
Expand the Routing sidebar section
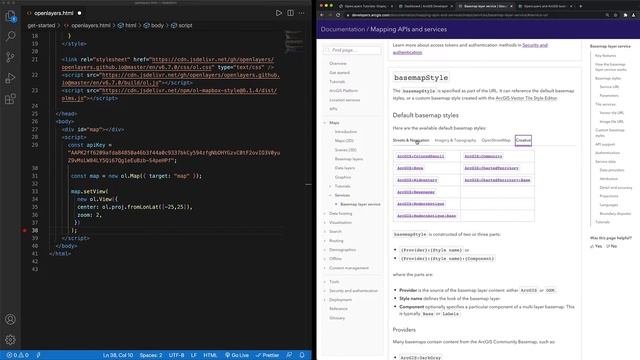pyautogui.click(x=325, y=241)
